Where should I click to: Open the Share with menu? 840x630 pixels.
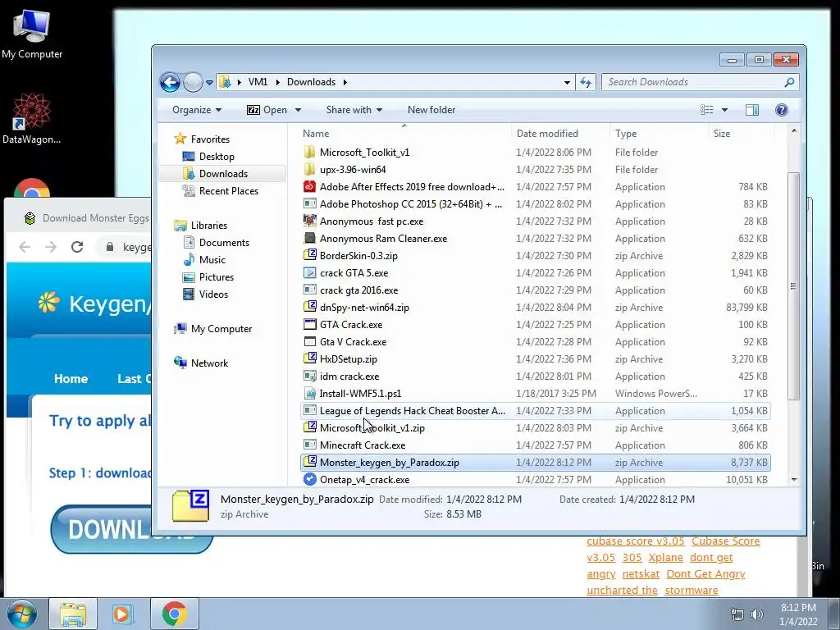[354, 110]
